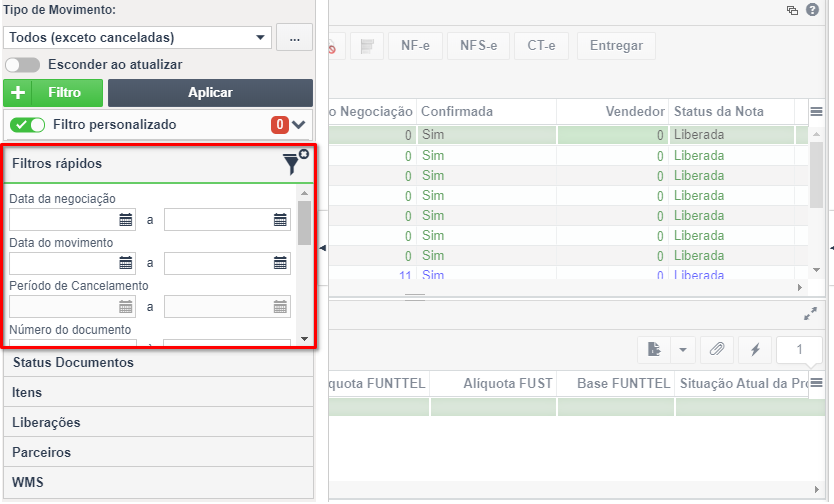Click the quick filters scrollbar thumb
Image resolution: width=834 pixels, height=504 pixels.
304,222
